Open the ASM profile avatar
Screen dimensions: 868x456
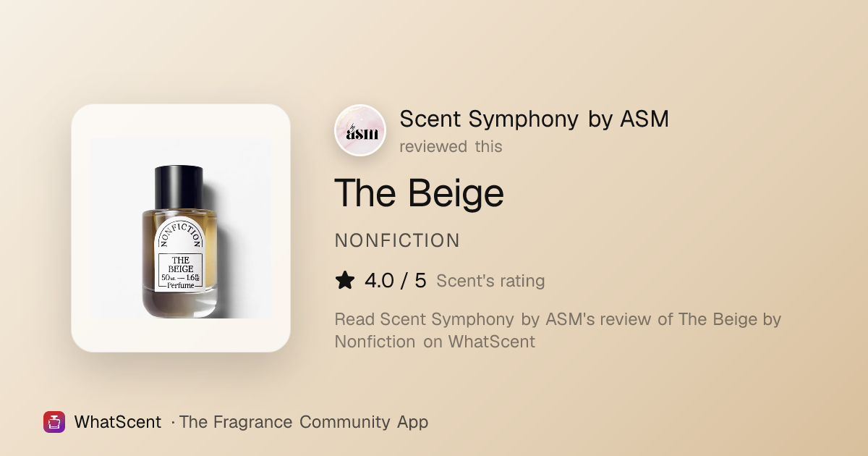pos(360,130)
